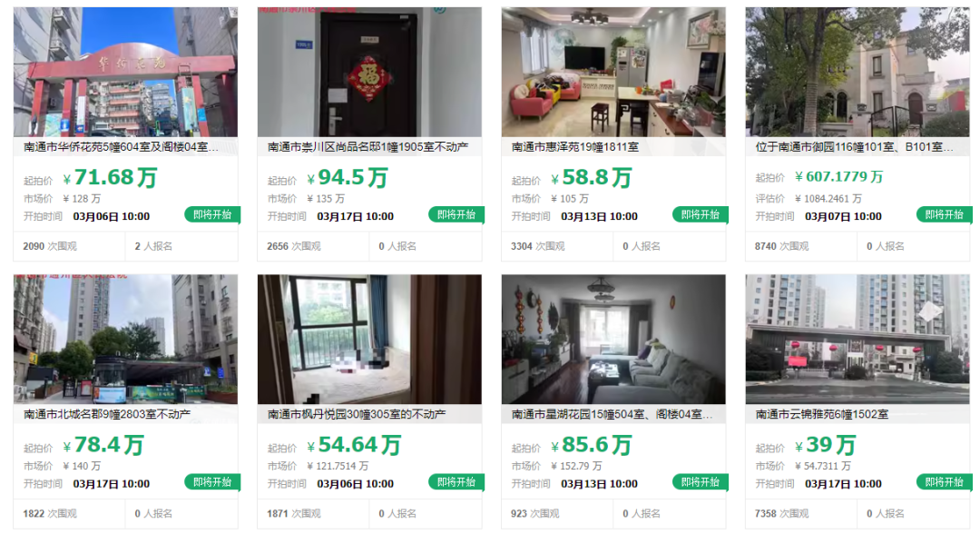The height and width of the screenshot is (534, 980).
Task: Open the entrance gate photo for 云锦雅苑6幢1502室
Action: pos(857,339)
